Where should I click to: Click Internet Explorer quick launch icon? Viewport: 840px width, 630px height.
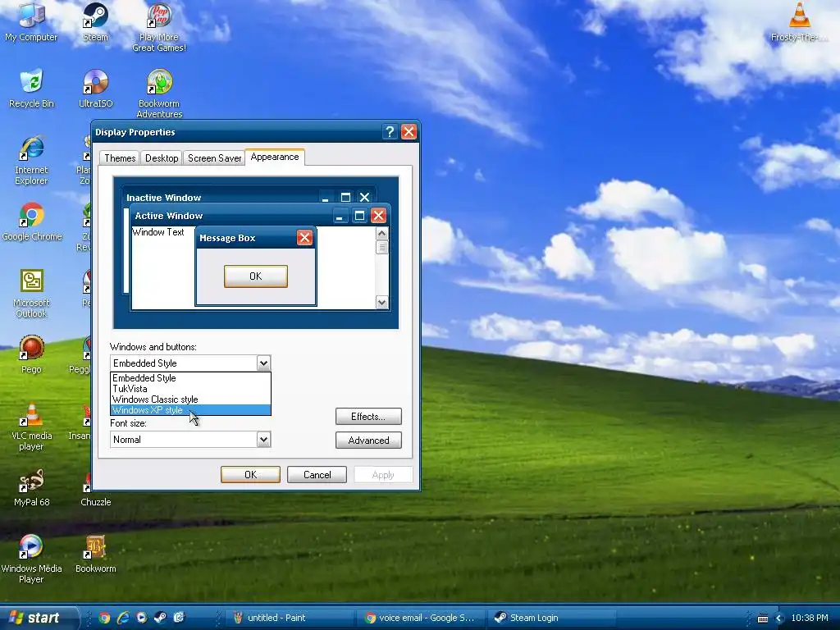123,618
